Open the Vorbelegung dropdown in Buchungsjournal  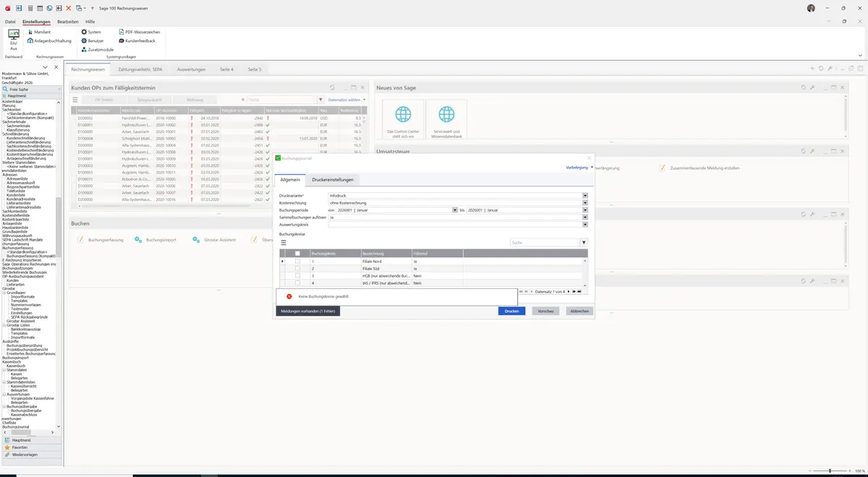point(579,167)
